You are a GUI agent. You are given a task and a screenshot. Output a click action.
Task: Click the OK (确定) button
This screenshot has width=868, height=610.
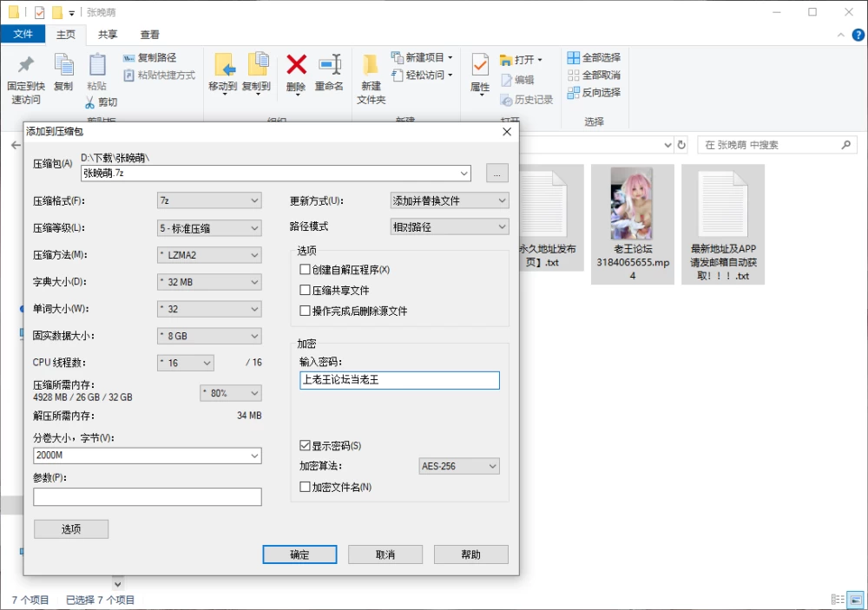tap(299, 554)
